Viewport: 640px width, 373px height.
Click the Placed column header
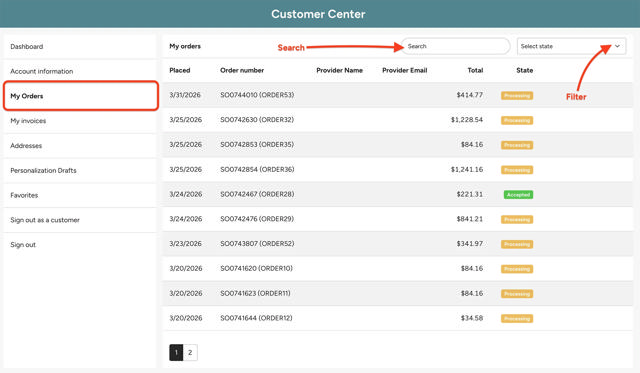(180, 70)
